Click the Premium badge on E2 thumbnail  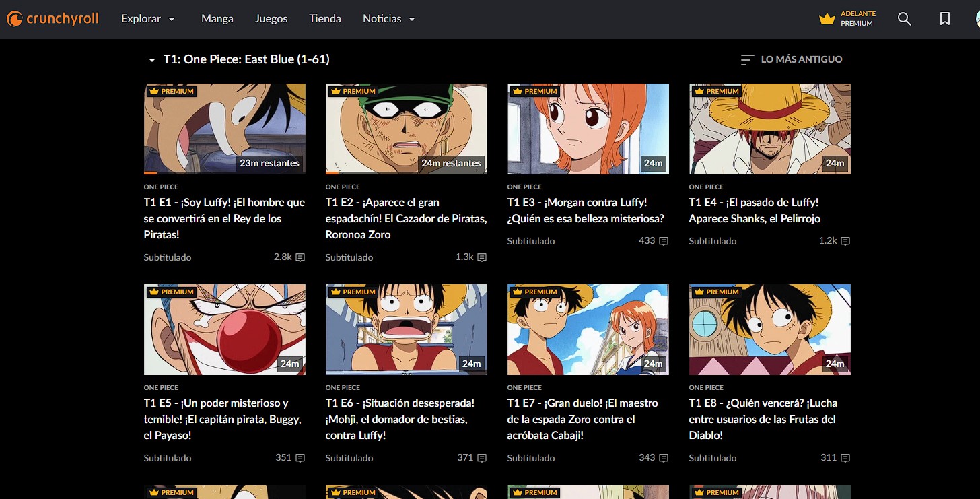coord(353,91)
